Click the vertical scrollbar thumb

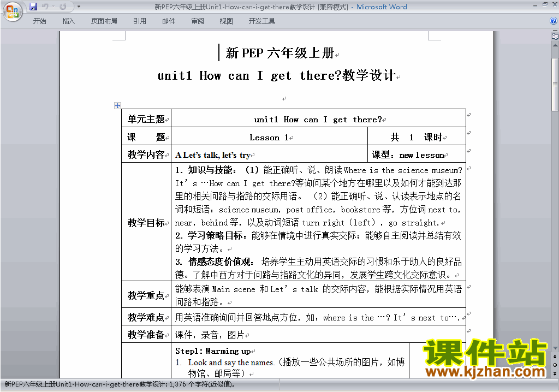click(555, 85)
